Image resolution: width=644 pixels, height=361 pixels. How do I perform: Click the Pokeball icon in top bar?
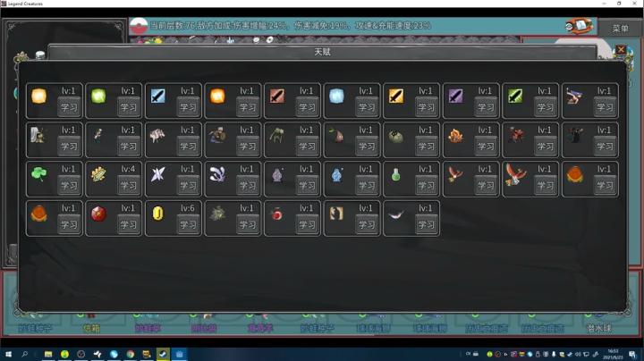pyautogui.click(x=139, y=26)
